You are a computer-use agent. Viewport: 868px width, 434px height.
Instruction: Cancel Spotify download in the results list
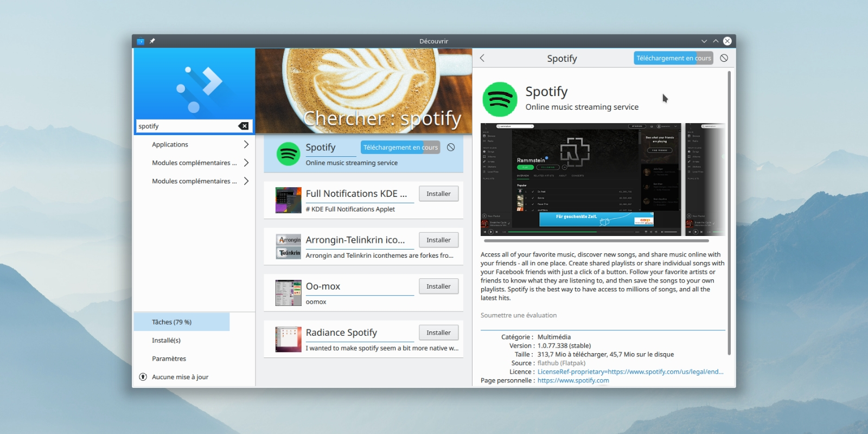(x=451, y=148)
